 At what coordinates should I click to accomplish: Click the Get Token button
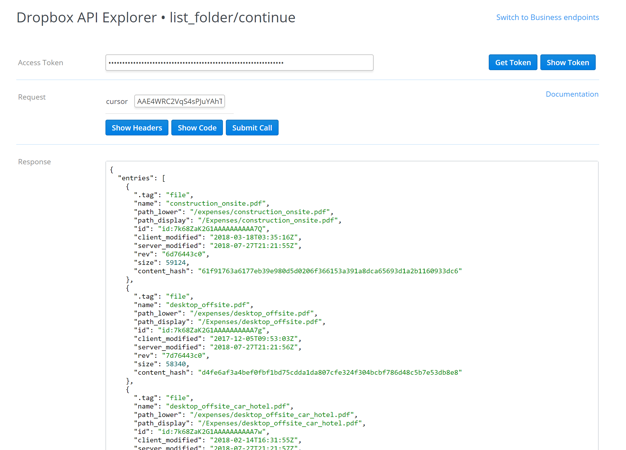point(512,62)
